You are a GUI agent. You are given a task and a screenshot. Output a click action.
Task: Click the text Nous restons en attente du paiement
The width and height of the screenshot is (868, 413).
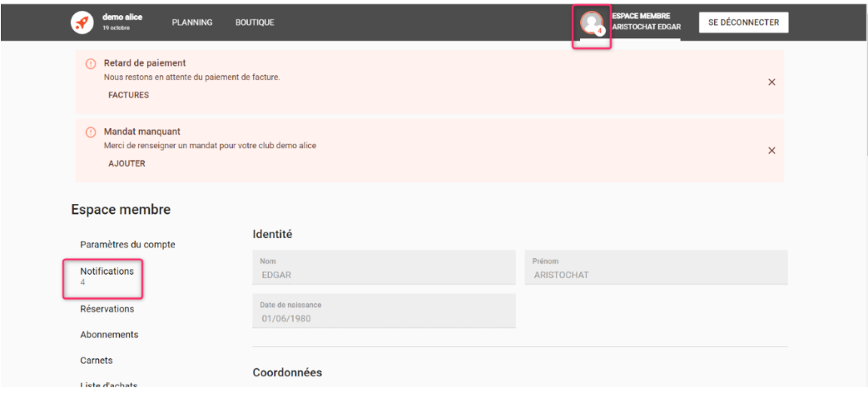coord(192,77)
